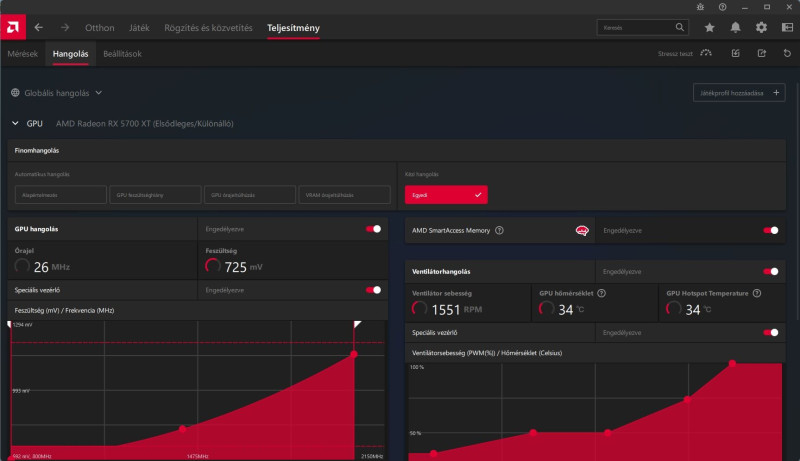Viewport: 800px width, 461px height.
Task: Click Játékprofil hozzáadása button
Action: (739, 93)
